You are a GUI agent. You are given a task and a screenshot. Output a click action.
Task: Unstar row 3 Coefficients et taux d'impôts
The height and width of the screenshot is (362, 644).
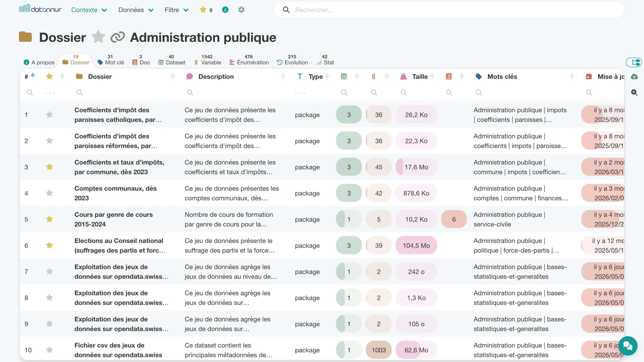49,167
